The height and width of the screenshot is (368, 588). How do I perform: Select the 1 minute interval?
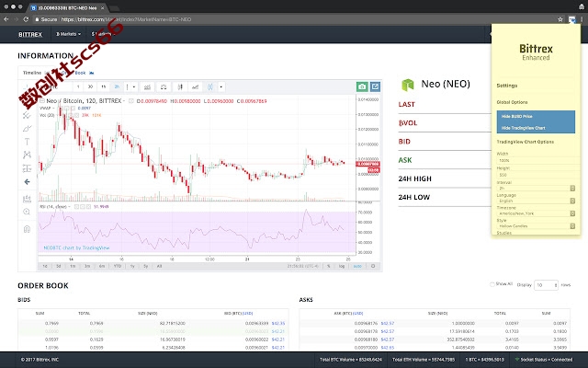78,86
